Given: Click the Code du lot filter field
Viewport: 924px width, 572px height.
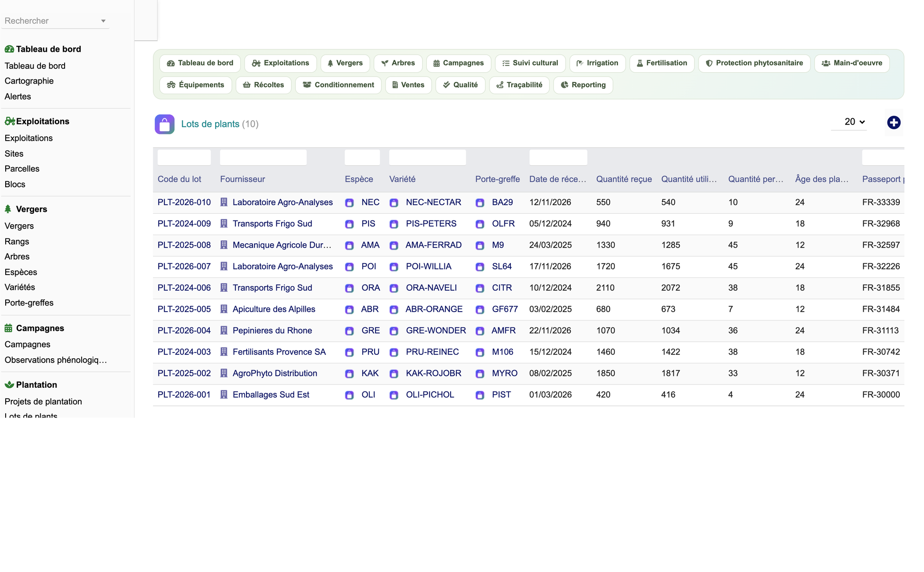Looking at the screenshot, I should tap(184, 157).
